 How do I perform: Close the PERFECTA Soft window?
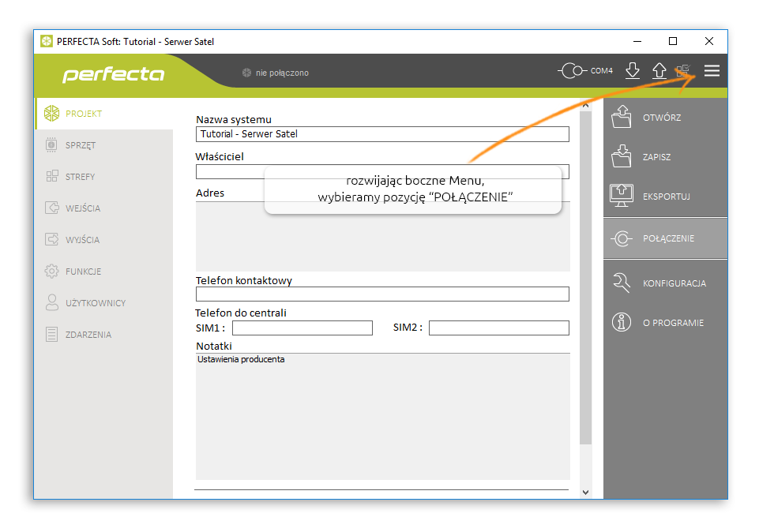click(x=709, y=41)
